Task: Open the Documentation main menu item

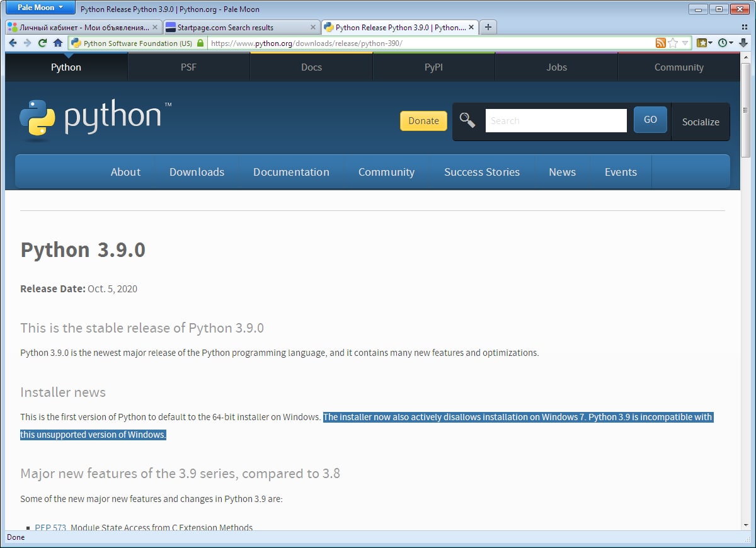Action: [291, 172]
